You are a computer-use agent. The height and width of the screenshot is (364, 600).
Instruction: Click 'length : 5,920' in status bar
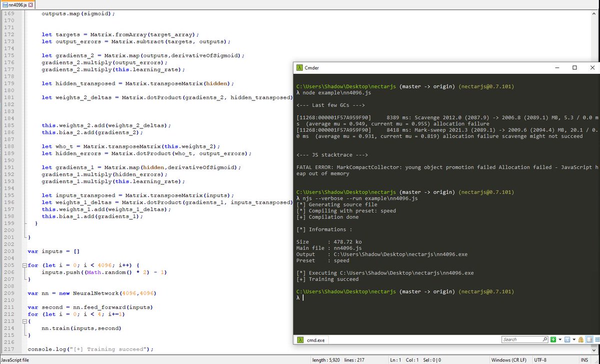[x=327, y=360]
